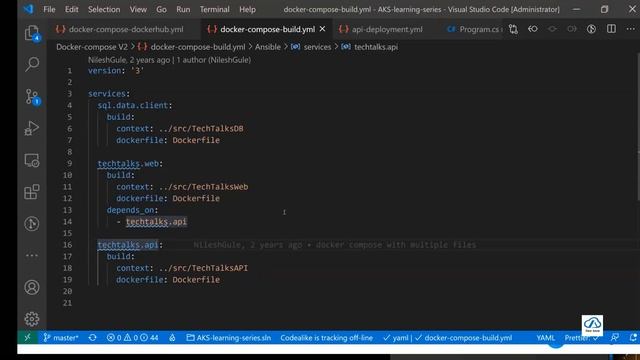Open the Edit menu

(71, 9)
